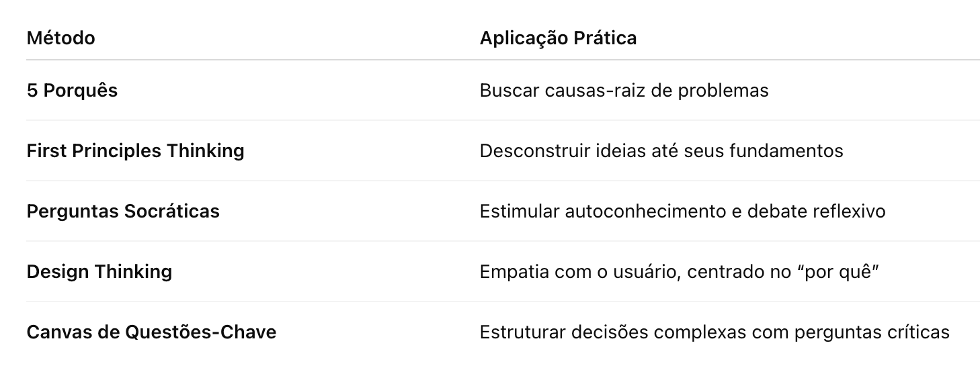Select the "First Principles Thinking" cell
This screenshot has width=980, height=376.
coord(135,151)
